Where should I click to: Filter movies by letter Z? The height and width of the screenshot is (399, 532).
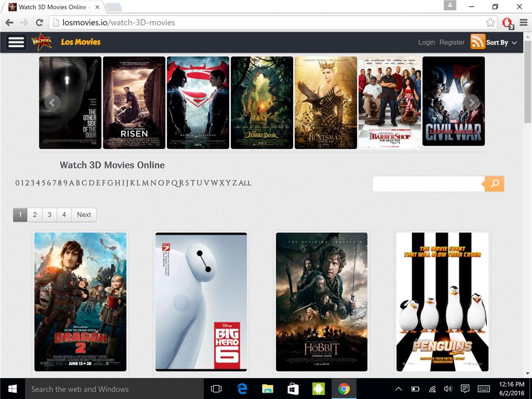pyautogui.click(x=234, y=183)
